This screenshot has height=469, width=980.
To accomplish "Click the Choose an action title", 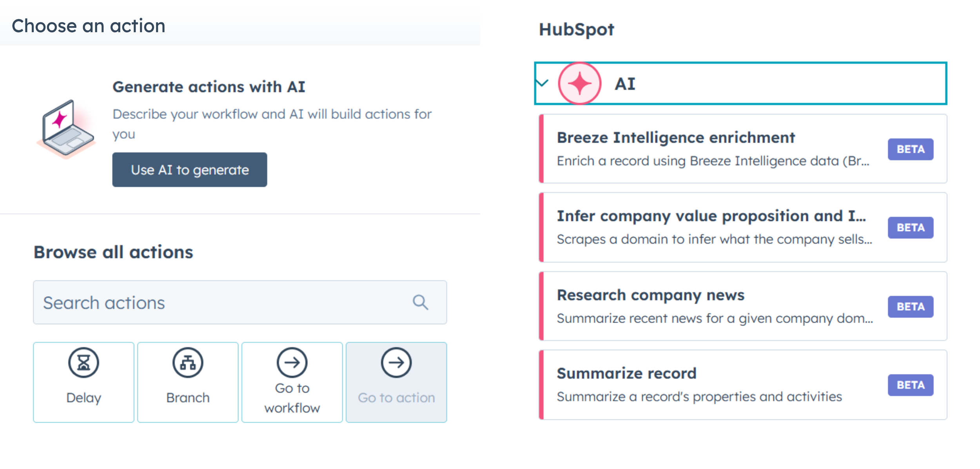I will pyautogui.click(x=89, y=26).
